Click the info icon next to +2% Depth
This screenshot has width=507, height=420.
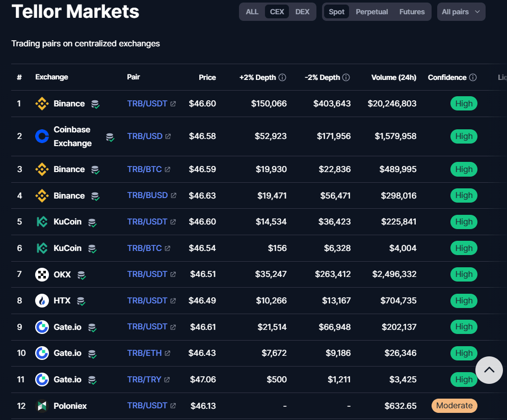pyautogui.click(x=283, y=77)
